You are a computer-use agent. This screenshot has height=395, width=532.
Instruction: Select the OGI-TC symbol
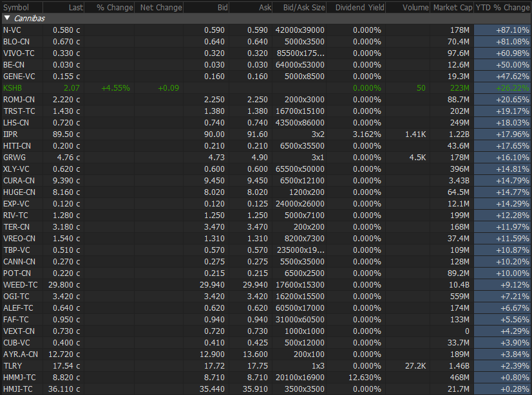pos(16,296)
